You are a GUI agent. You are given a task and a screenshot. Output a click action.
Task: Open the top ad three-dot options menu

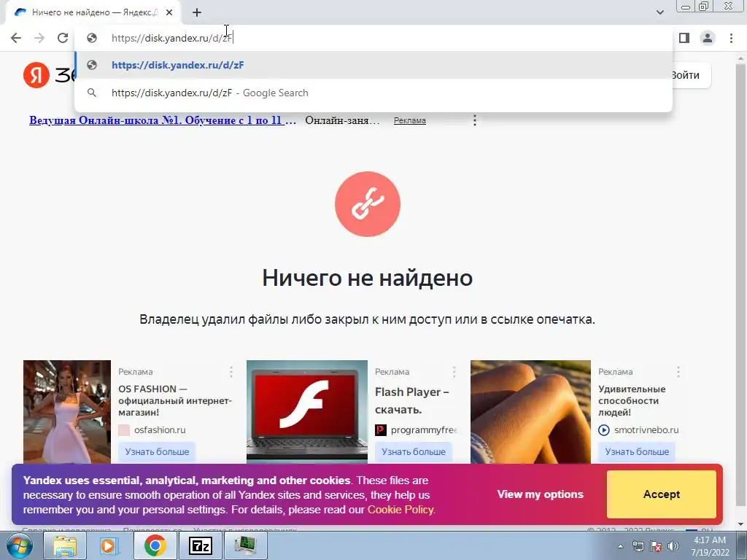474,120
